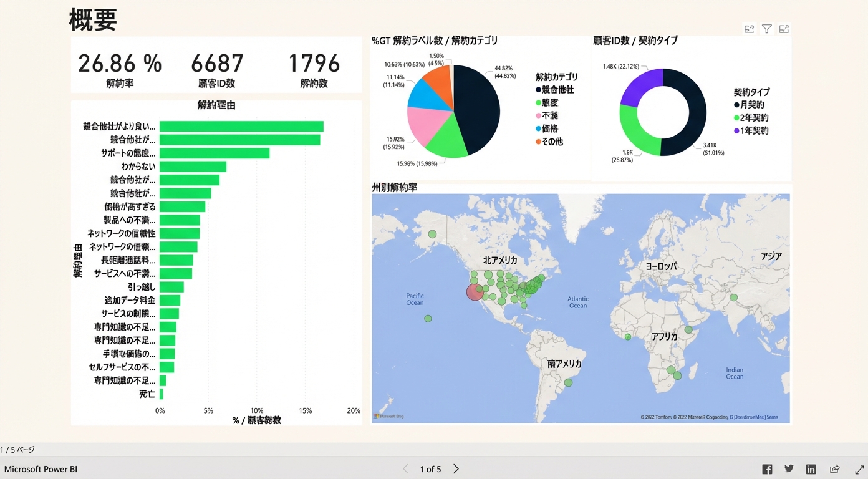Select the わからない bar
868x479 pixels.
(193, 167)
